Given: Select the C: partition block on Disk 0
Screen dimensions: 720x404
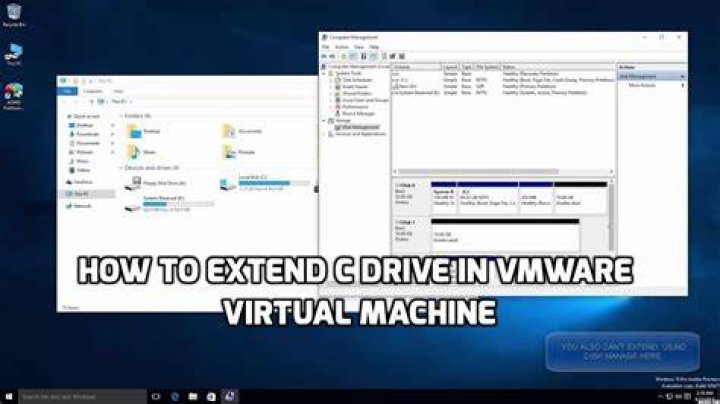Looking at the screenshot, I should (x=488, y=197).
